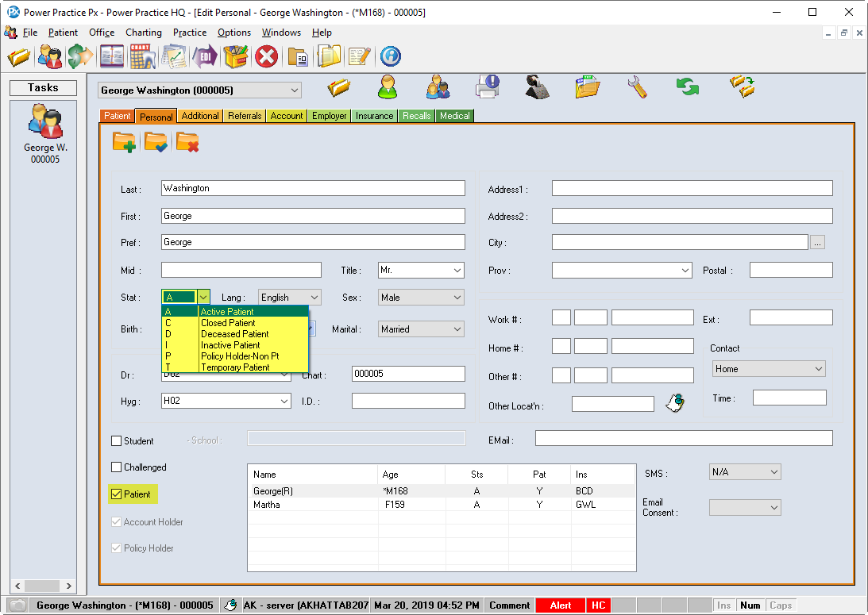Click the red Alert status indicator
Screen dimensions: 868x615
[560, 605]
